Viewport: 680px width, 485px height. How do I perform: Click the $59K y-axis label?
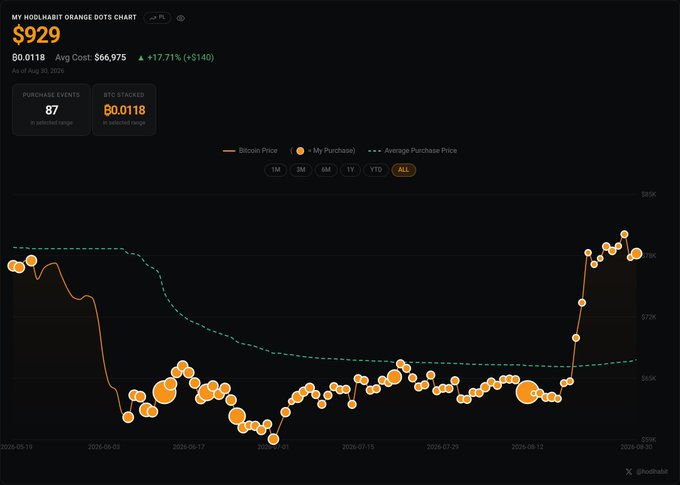[x=649, y=439]
